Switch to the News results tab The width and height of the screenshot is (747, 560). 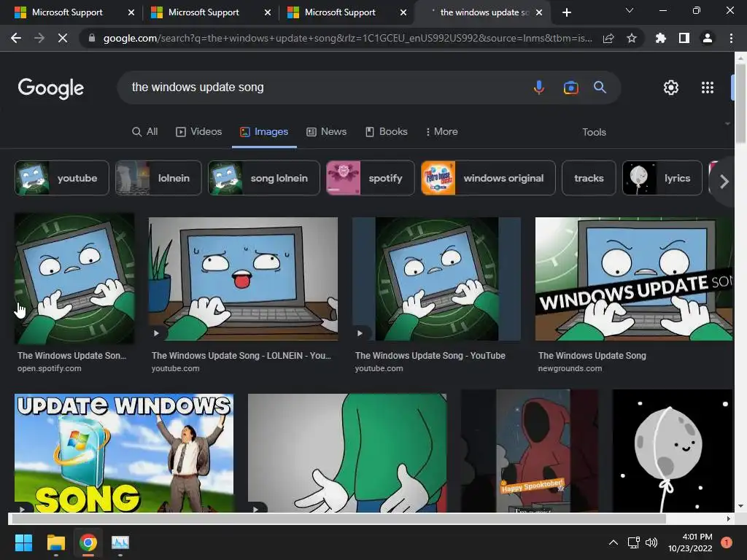[x=326, y=132]
